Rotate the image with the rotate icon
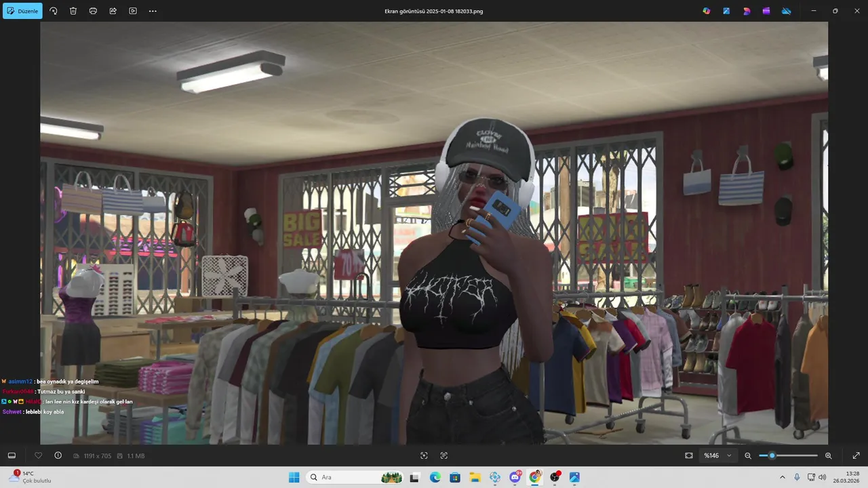868x488 pixels. [54, 11]
